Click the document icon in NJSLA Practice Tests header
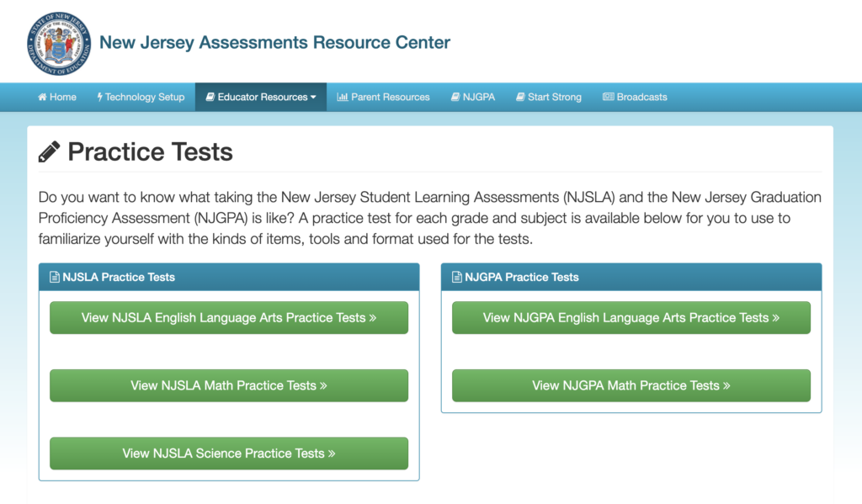Image resolution: width=862 pixels, height=504 pixels. tap(55, 277)
